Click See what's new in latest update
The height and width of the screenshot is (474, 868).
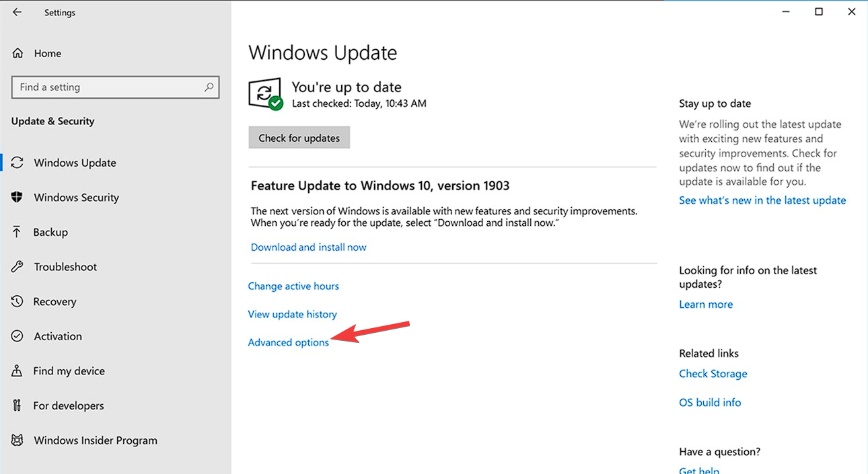[x=762, y=200]
